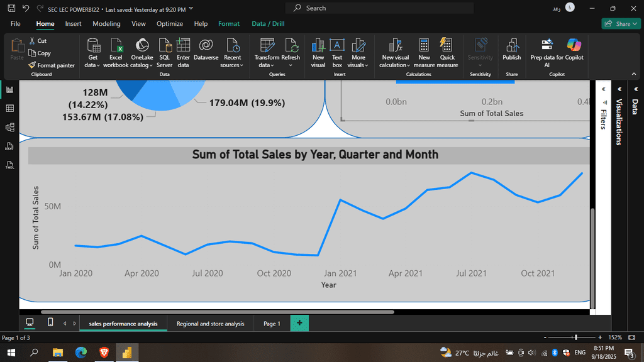The width and height of the screenshot is (644, 362).
Task: Click the Share button
Action: pyautogui.click(x=621, y=24)
